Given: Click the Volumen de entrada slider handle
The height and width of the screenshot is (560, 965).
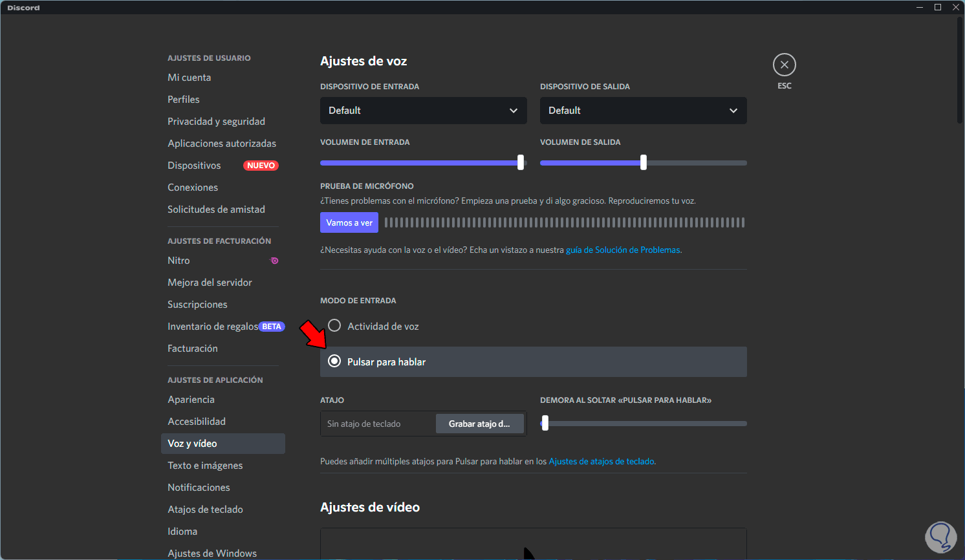Looking at the screenshot, I should (521, 163).
